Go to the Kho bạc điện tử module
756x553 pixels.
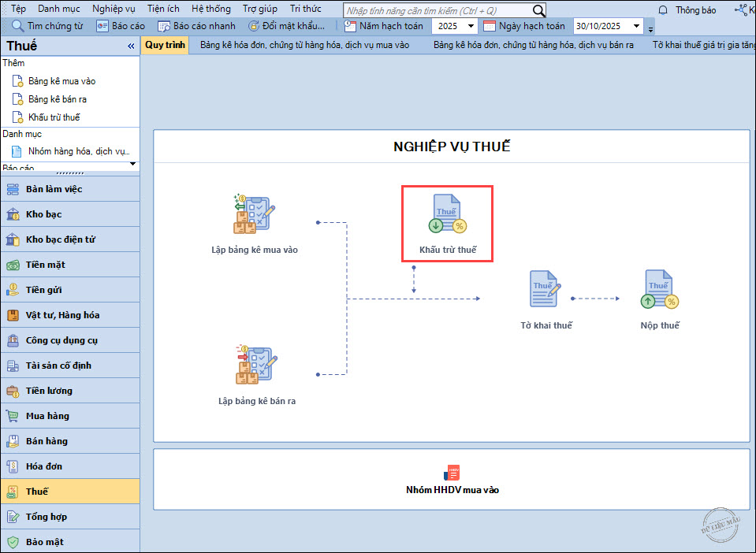click(60, 239)
